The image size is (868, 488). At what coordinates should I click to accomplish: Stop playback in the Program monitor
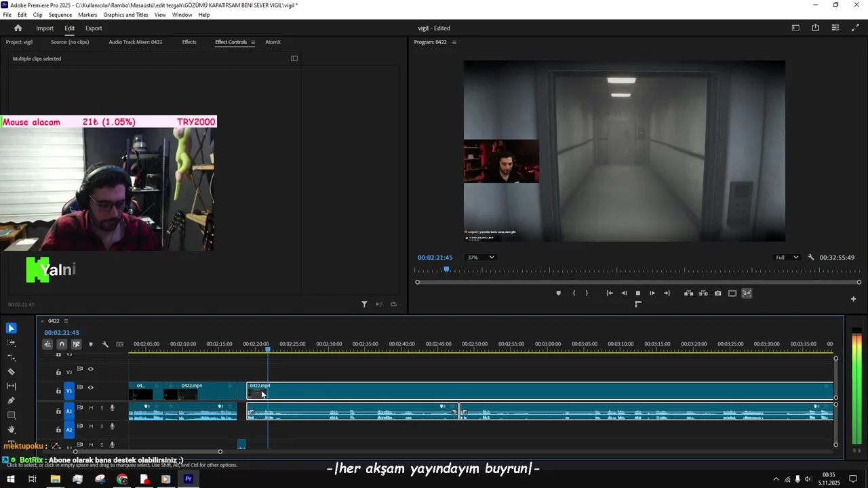point(638,293)
